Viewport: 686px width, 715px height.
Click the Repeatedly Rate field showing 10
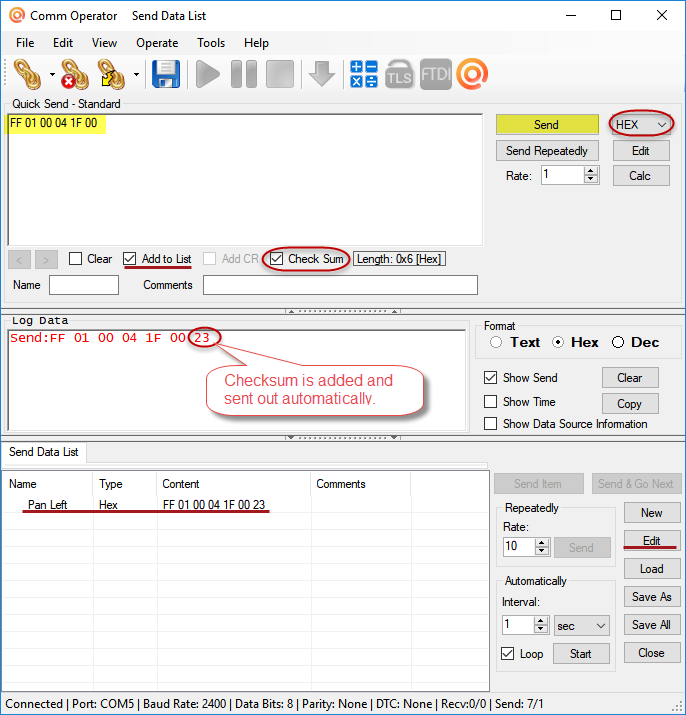click(x=519, y=546)
